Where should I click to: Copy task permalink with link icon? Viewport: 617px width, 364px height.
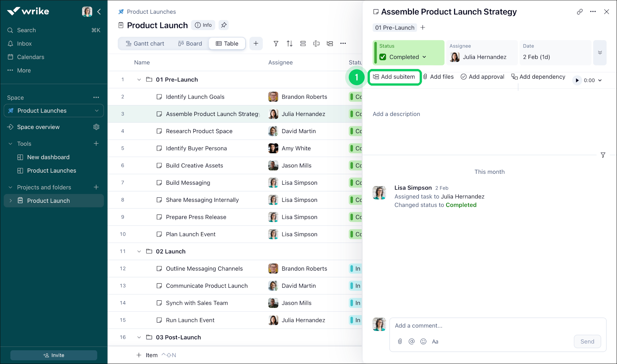click(x=579, y=12)
